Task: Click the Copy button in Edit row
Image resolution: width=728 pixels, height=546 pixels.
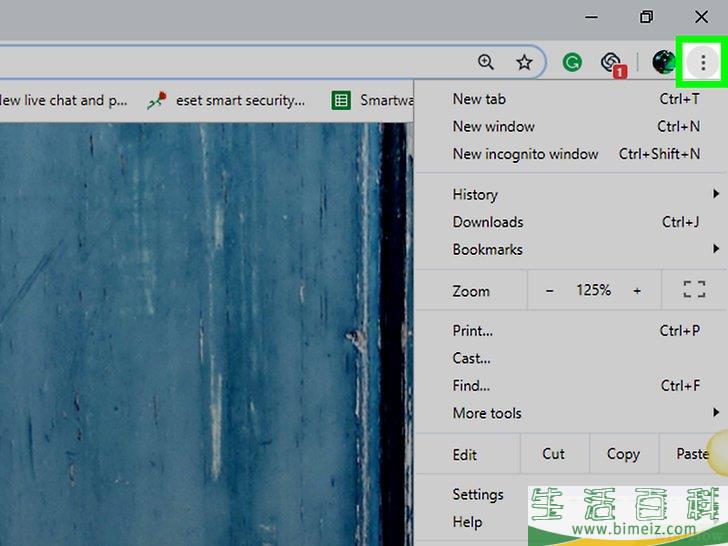Action: (x=624, y=454)
